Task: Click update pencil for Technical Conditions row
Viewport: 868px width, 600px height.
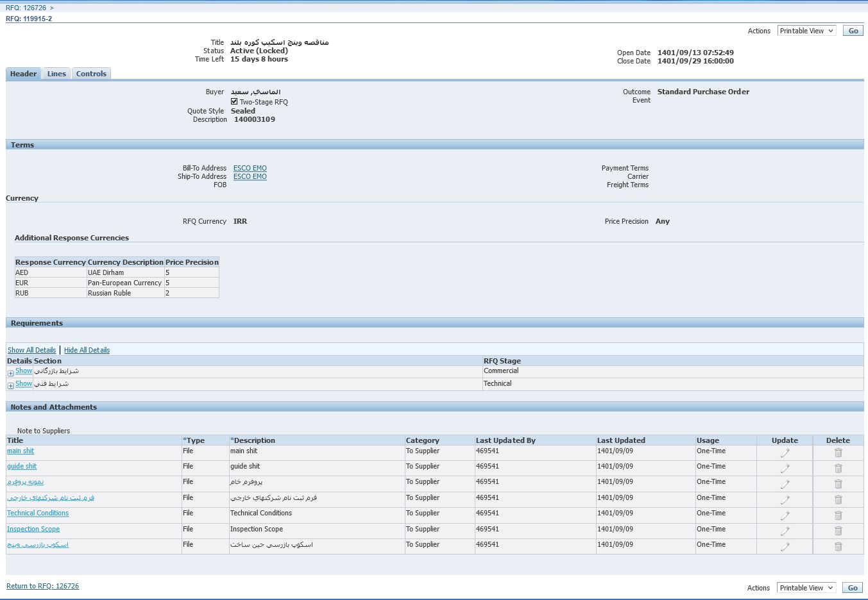Action: pos(785,515)
